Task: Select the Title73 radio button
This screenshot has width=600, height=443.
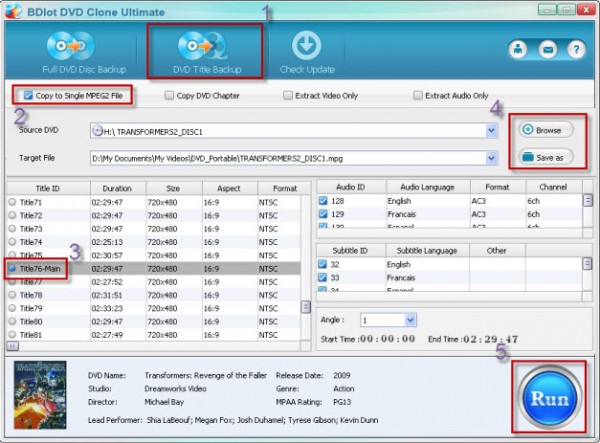Action: [x=12, y=229]
